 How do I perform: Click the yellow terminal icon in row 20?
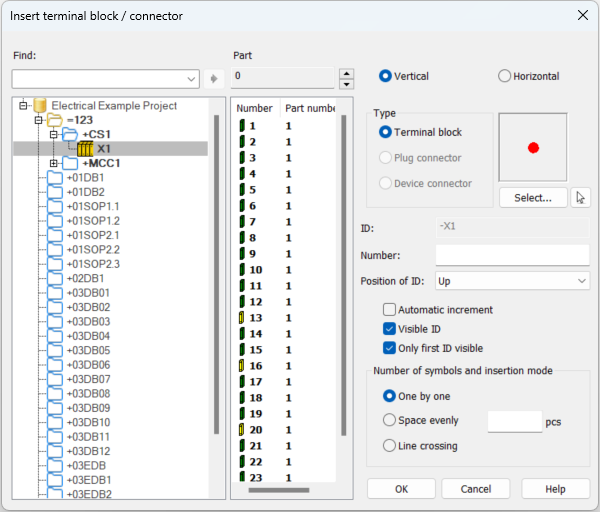[241, 430]
